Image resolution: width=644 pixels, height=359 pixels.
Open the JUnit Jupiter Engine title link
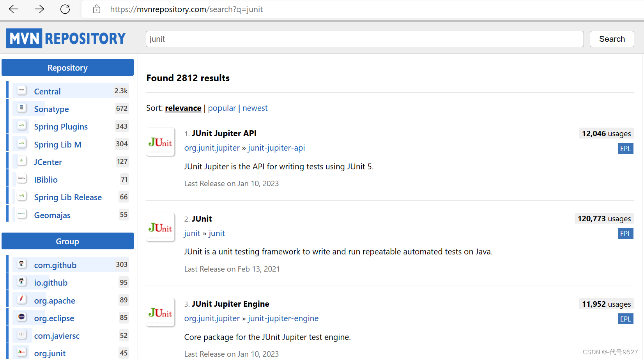230,304
